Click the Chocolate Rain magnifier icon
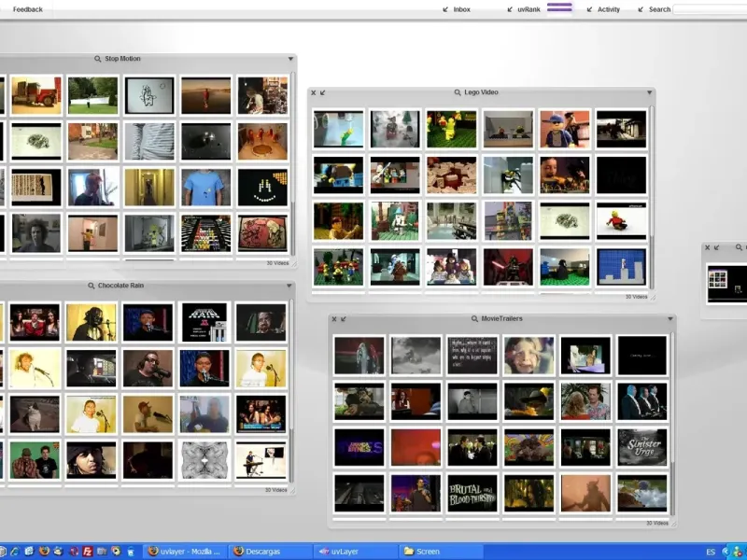 click(x=91, y=286)
